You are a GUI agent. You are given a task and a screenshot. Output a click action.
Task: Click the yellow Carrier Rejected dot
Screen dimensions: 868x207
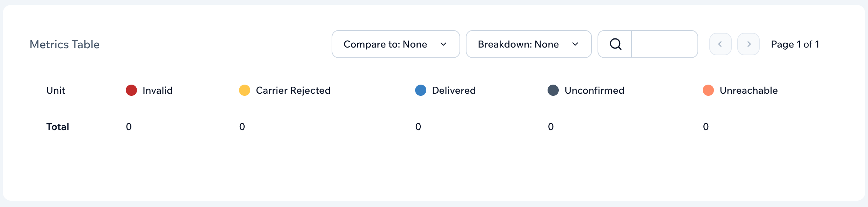coord(245,90)
